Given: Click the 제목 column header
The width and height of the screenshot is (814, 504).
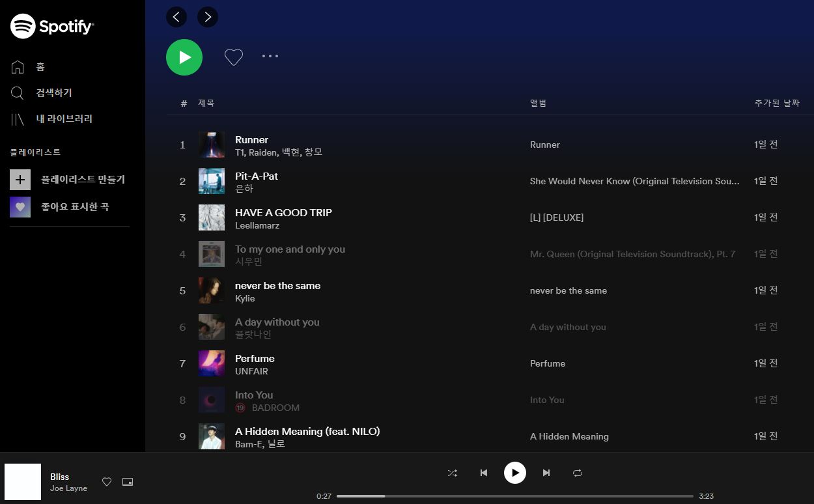Looking at the screenshot, I should coord(206,103).
